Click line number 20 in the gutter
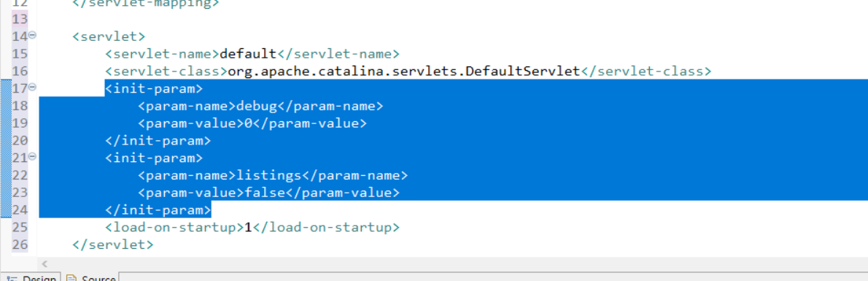The height and width of the screenshot is (281, 868). point(20,141)
